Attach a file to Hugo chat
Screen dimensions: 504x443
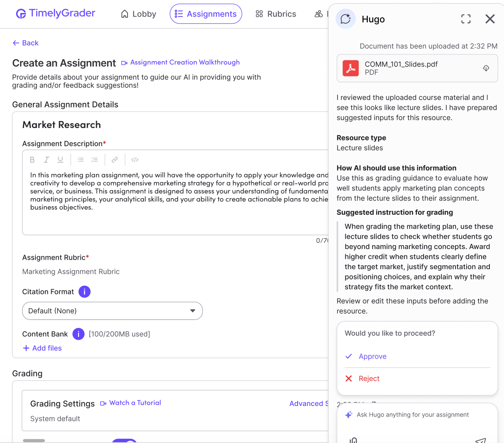pos(353,440)
